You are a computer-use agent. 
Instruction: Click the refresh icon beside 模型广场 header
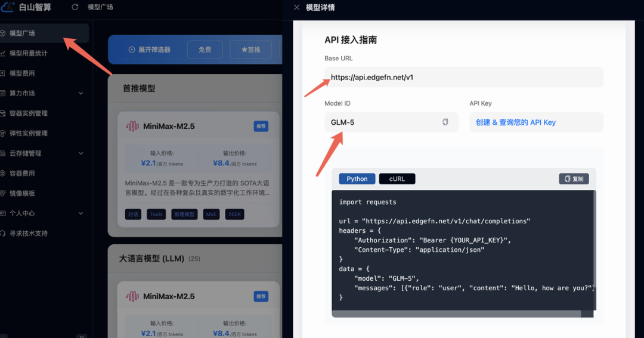[75, 7]
